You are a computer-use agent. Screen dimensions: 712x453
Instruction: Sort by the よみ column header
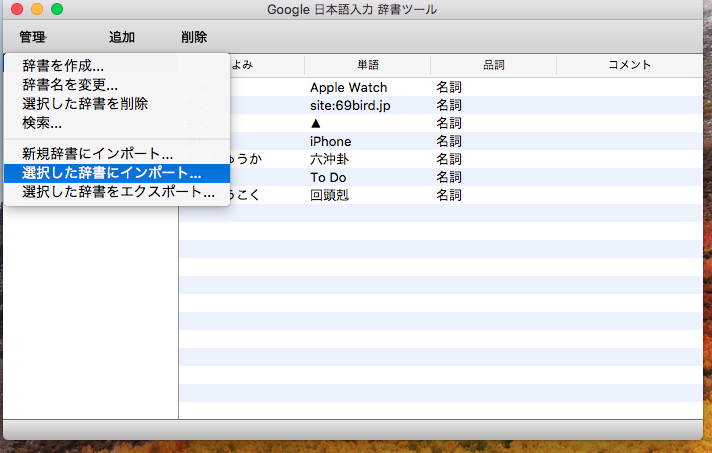click(x=242, y=65)
